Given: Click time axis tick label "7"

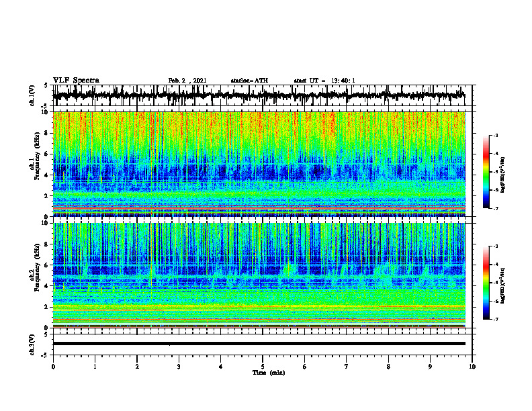Looking at the screenshot, I should [x=347, y=367].
